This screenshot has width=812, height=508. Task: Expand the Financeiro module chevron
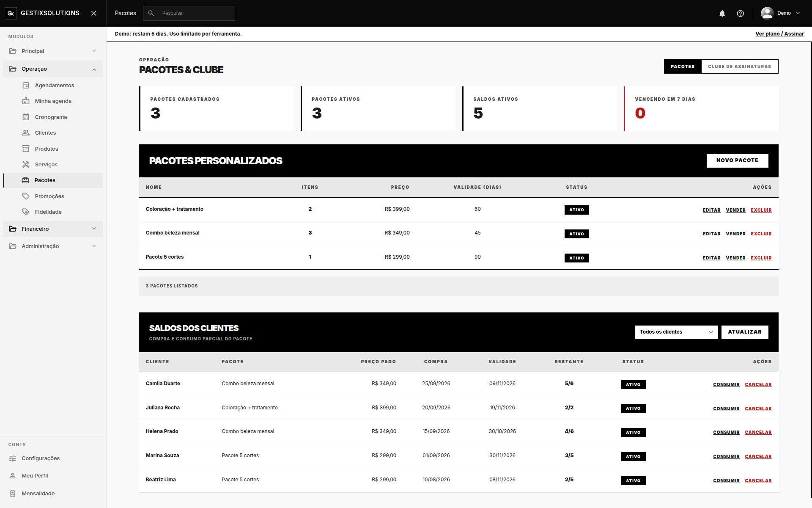point(94,229)
